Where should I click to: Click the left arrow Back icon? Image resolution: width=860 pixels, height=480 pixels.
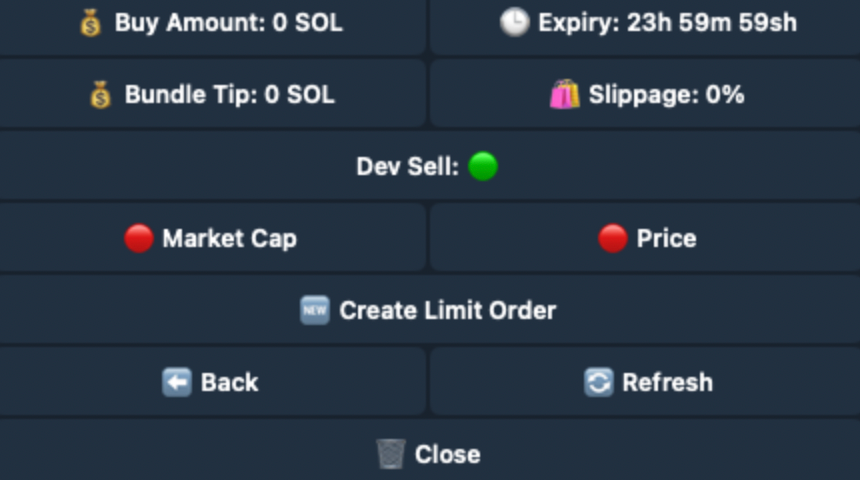[x=177, y=382]
